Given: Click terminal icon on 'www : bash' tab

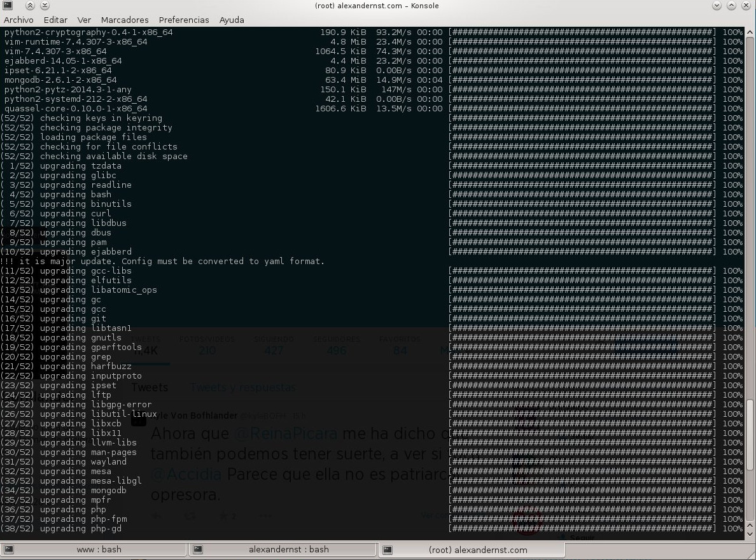Looking at the screenshot, I should (9, 549).
